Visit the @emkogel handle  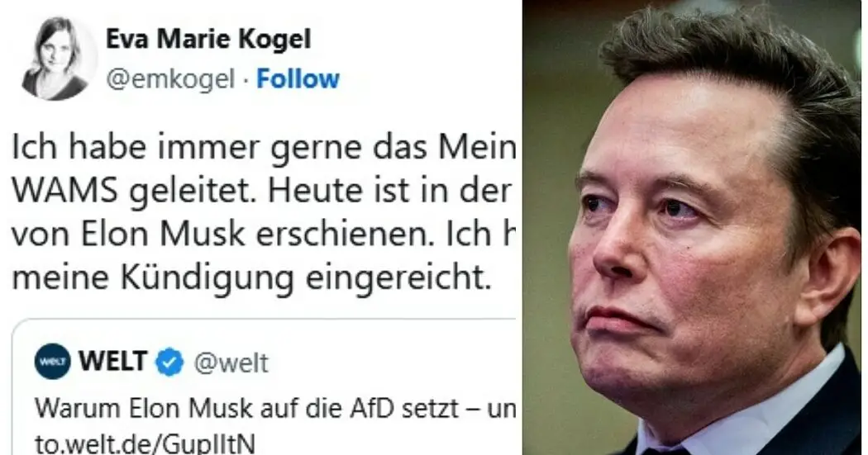tap(170, 79)
